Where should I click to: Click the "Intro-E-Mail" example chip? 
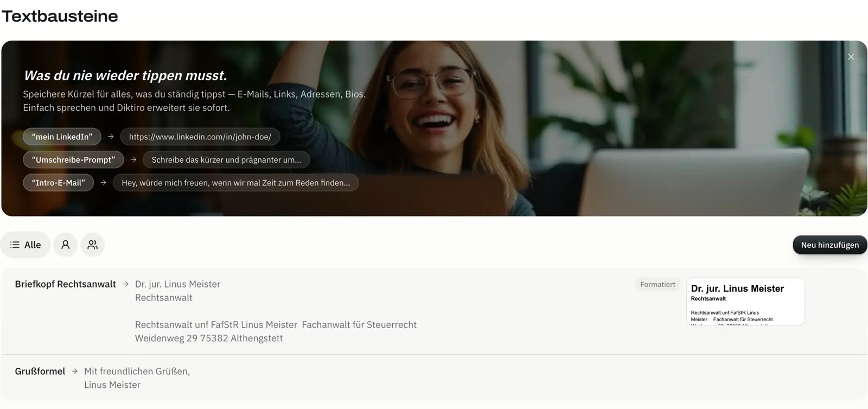coord(58,183)
